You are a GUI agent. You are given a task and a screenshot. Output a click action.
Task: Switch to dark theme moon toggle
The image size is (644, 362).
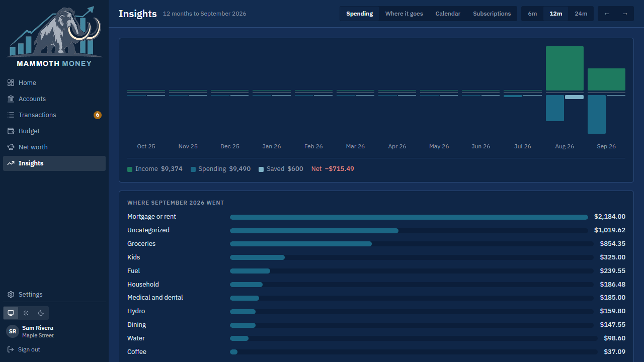tap(41, 313)
